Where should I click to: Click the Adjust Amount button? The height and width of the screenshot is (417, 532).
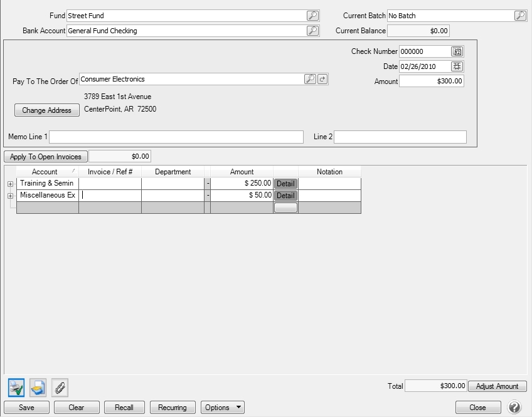pos(497,386)
